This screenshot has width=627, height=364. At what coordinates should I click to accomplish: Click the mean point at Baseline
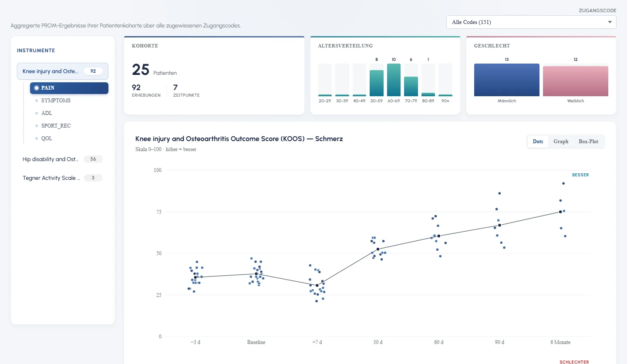click(x=256, y=274)
